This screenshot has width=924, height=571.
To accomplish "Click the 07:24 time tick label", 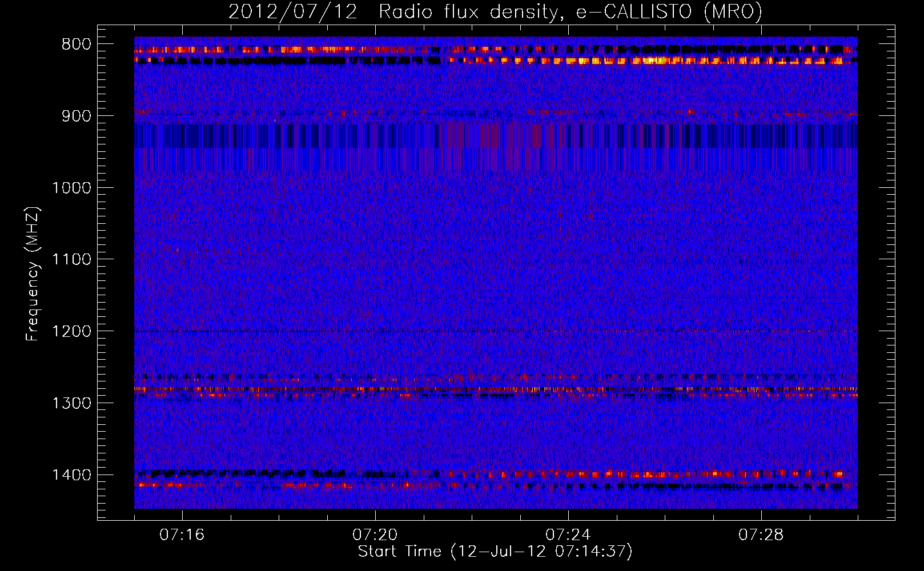I will point(568,535).
